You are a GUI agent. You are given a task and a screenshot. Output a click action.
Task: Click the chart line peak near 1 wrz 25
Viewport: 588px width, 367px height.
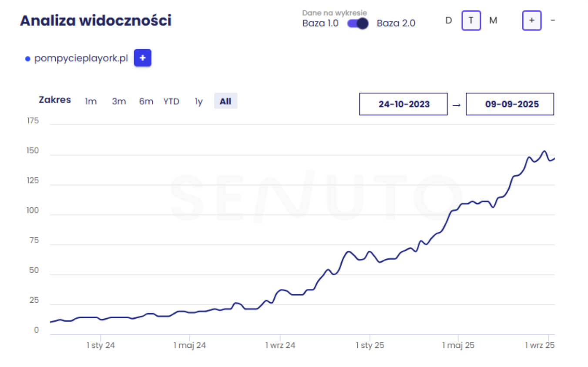point(544,151)
